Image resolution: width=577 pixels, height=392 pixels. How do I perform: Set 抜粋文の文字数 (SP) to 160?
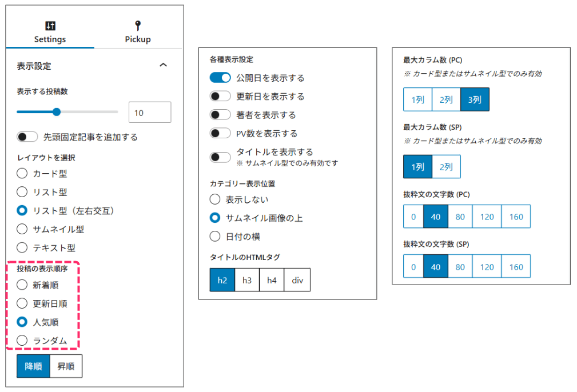coord(516,267)
